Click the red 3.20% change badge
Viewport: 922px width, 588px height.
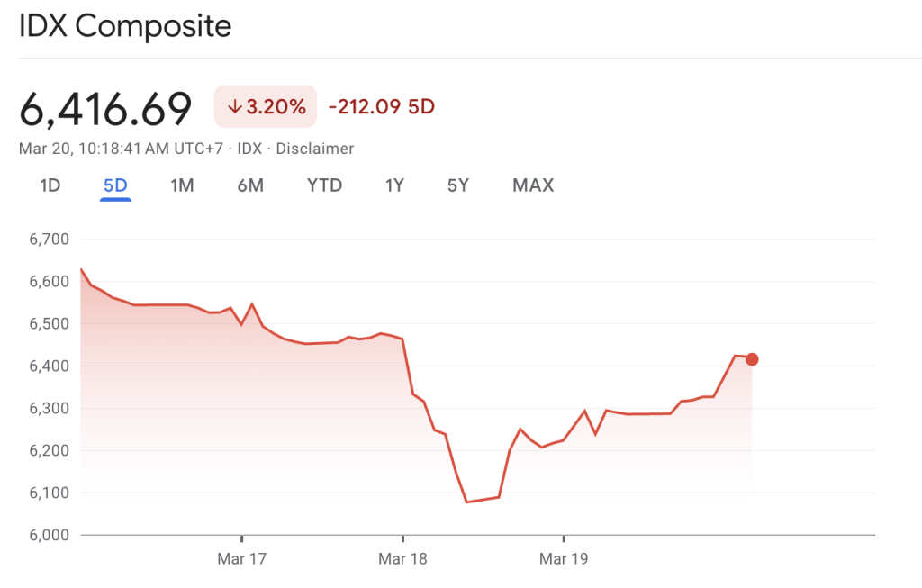click(266, 106)
